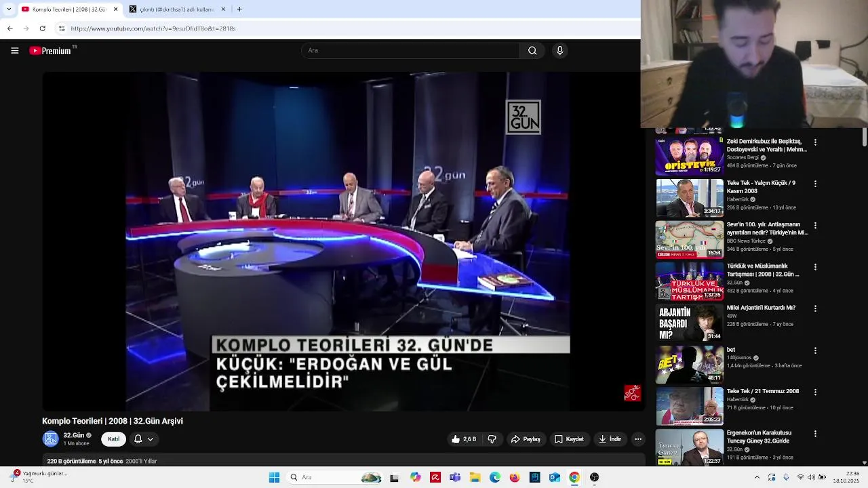Open options for Teke Tek 9 Kasım video
868x488 pixels.
(x=815, y=184)
